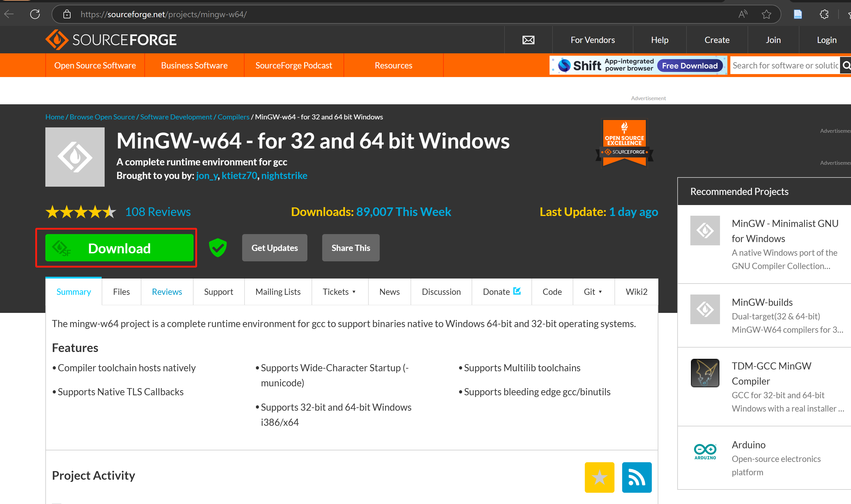851x504 pixels.
Task: Bookmark the page with the star icon
Action: (x=766, y=14)
